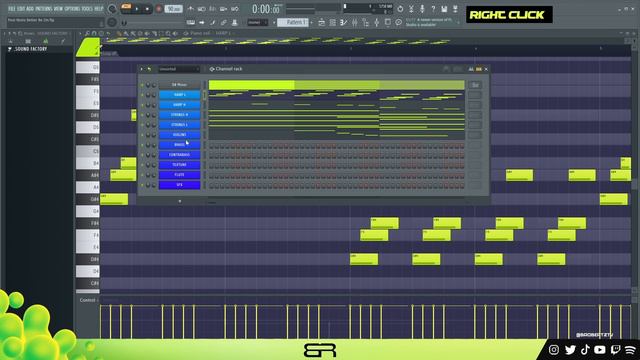Image resolution: width=640 pixels, height=360 pixels.
Task: Mute the TEXTURE channel
Action: point(142,165)
